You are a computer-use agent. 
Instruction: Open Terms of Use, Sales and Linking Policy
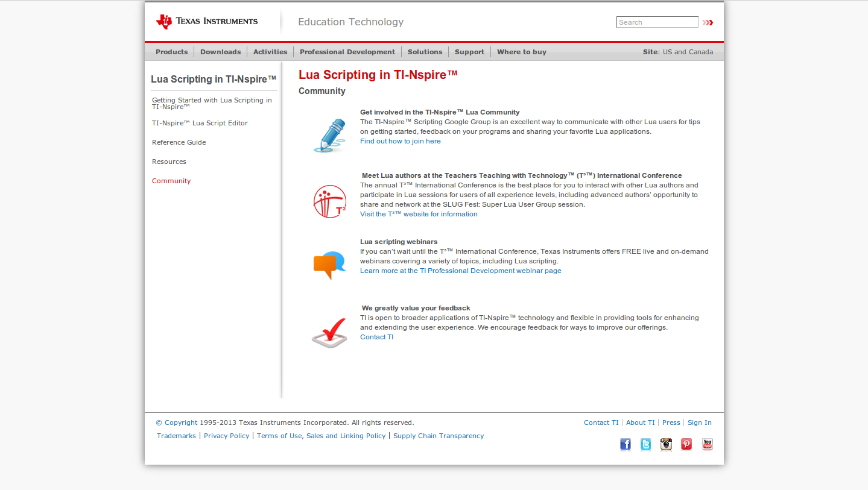pos(321,436)
